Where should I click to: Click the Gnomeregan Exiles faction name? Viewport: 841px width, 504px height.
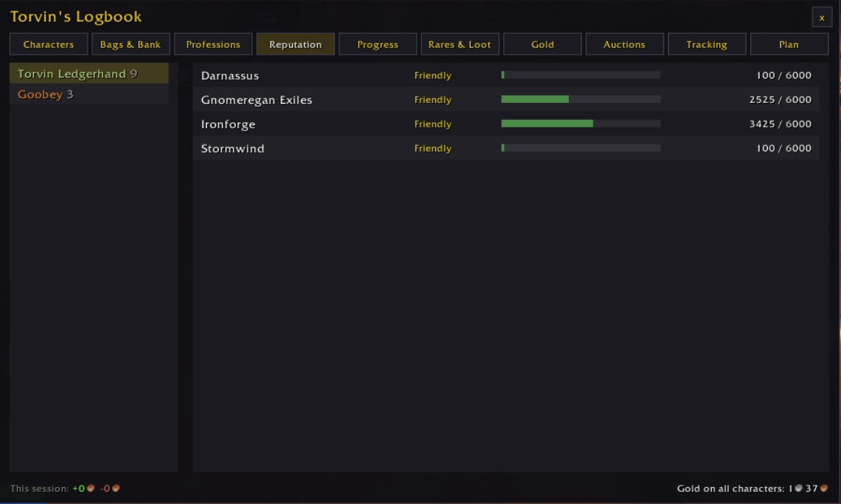(257, 100)
